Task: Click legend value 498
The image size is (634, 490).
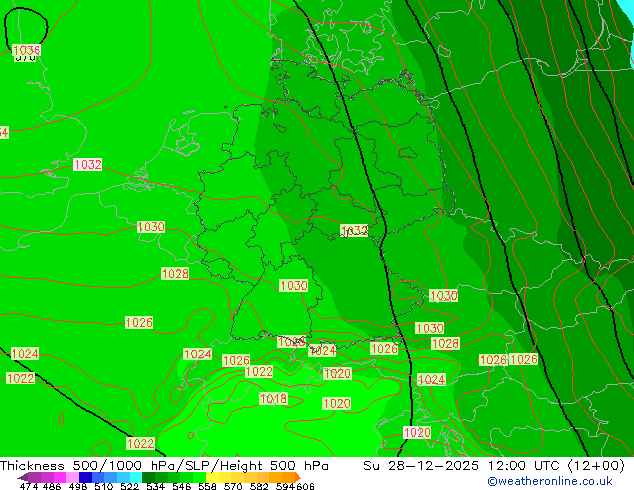Action: coord(78,486)
